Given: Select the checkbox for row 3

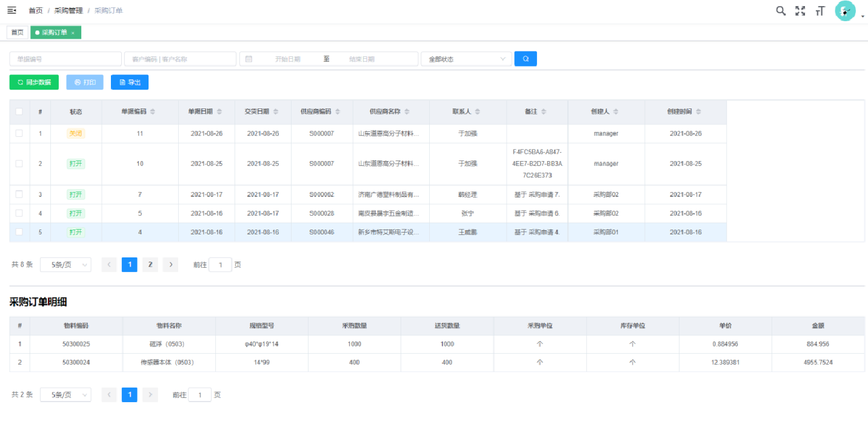Looking at the screenshot, I should [x=19, y=194].
